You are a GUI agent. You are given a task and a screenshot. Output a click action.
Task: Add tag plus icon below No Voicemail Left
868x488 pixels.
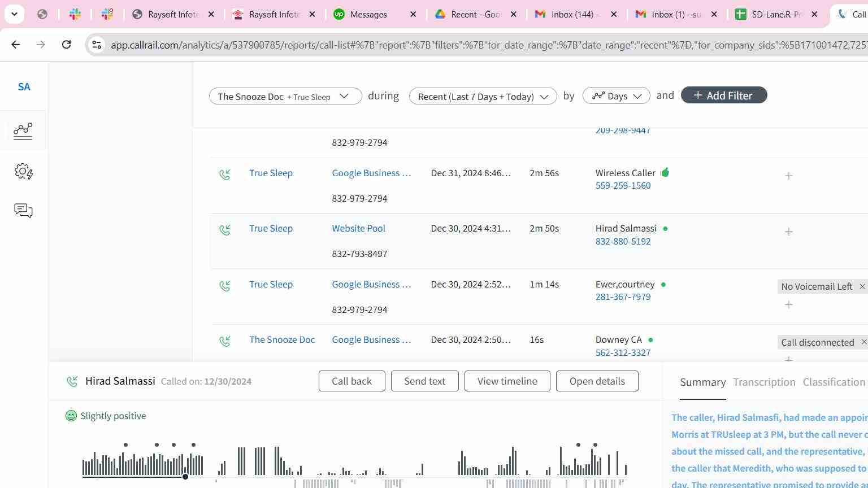coord(789,305)
